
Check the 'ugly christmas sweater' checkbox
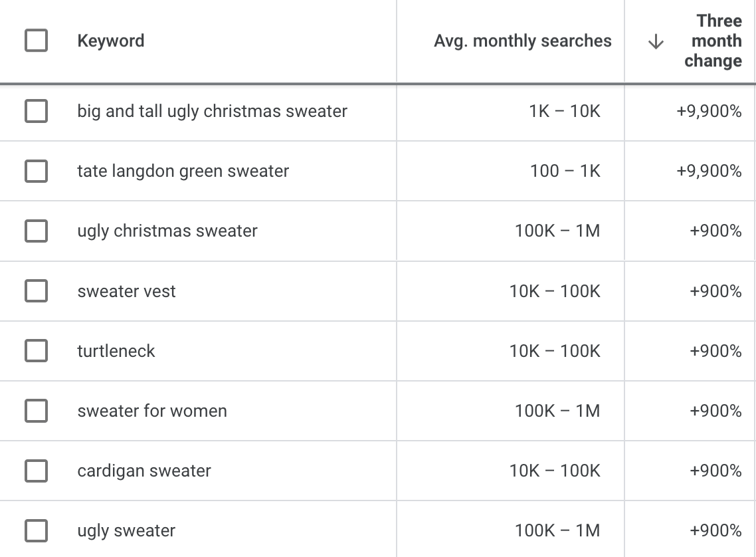click(35, 231)
